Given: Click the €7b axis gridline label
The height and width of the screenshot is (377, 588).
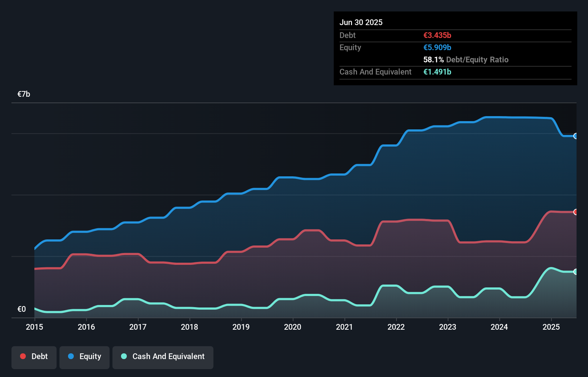Looking at the screenshot, I should tap(24, 94).
